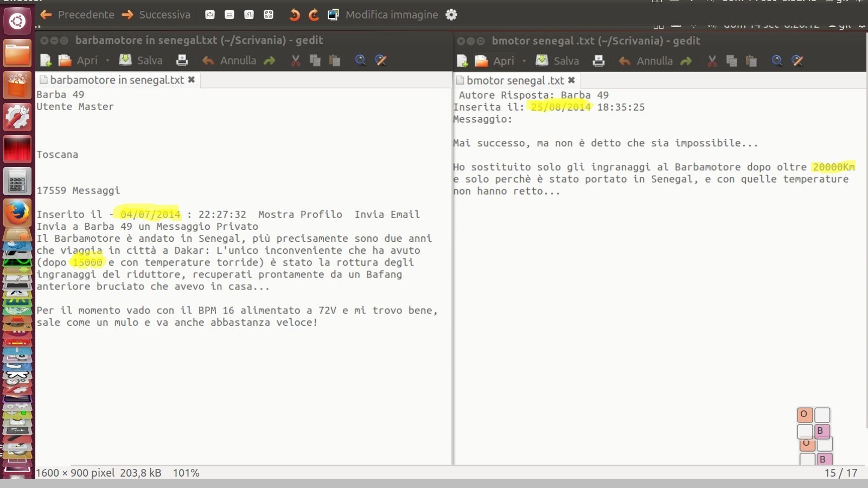Click highlighted value 20000Km
The height and width of the screenshot is (488, 868).
pos(834,166)
